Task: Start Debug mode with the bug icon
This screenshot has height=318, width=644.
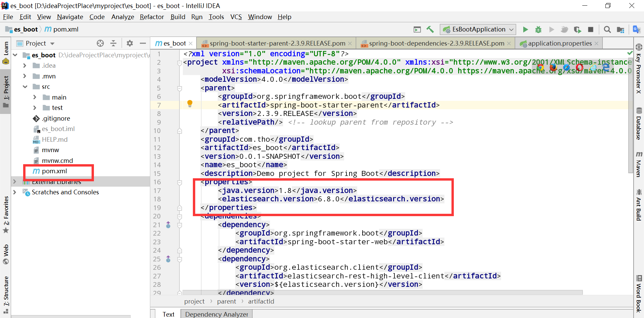Action: pyautogui.click(x=538, y=29)
